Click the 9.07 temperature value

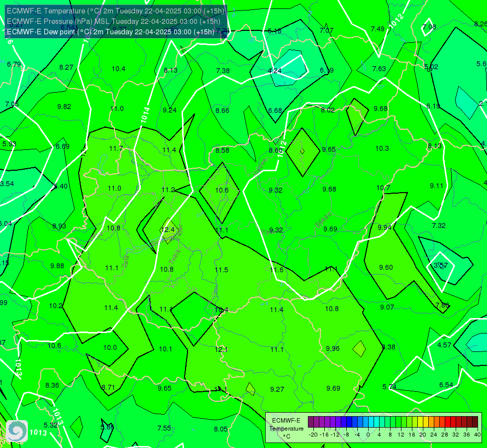click(387, 307)
